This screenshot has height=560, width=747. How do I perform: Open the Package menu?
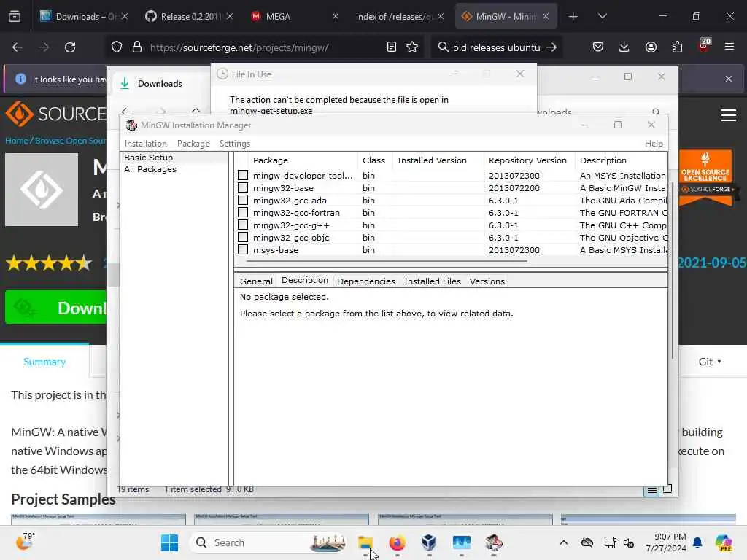coord(193,144)
